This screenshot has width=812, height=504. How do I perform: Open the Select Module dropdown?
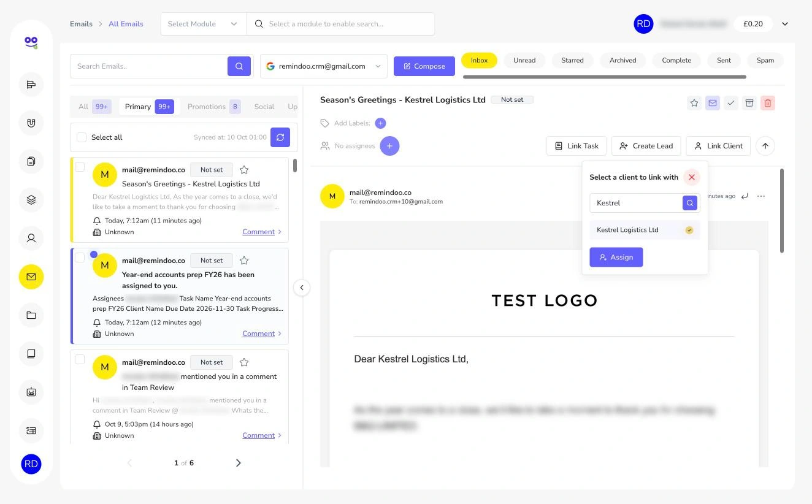coord(203,24)
